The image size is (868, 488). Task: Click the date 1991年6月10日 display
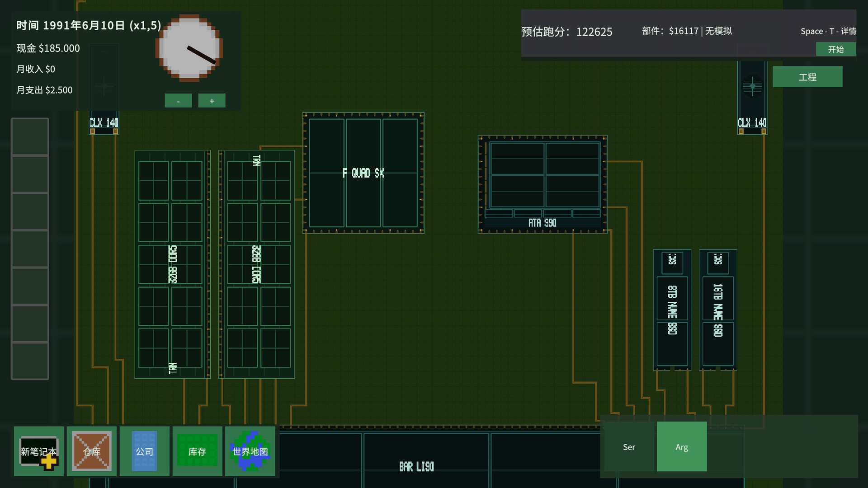(x=84, y=25)
